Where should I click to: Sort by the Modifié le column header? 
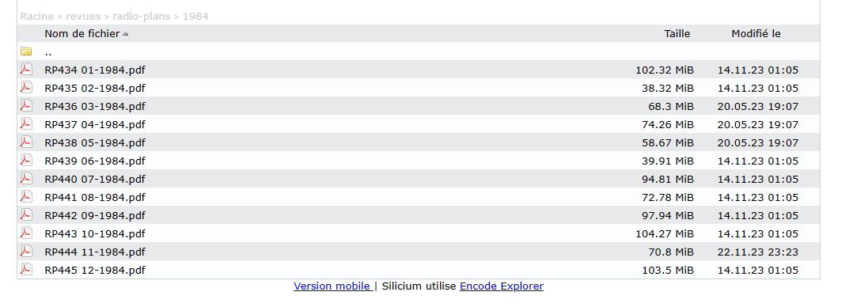pos(756,34)
